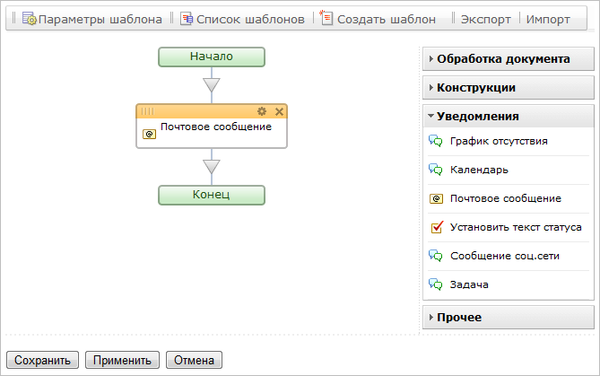Image resolution: width=600 pixels, height=376 pixels.
Task: Select the Календарь notification icon
Action: point(435,169)
